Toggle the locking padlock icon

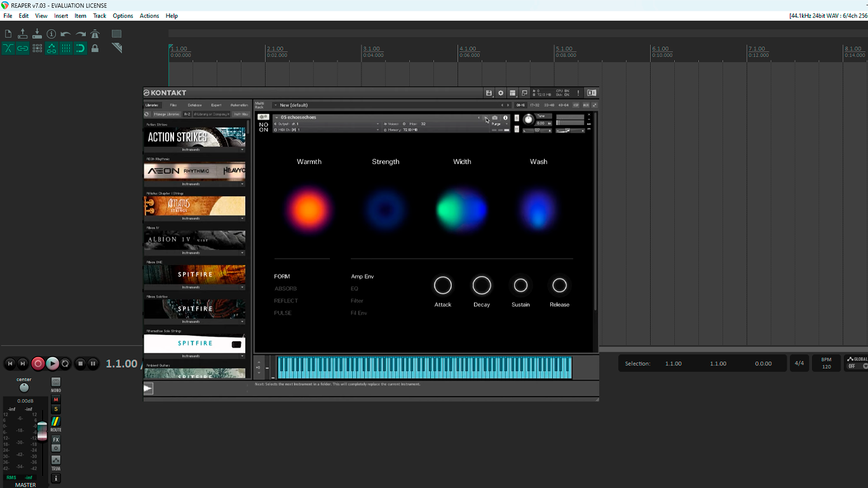tap(95, 48)
